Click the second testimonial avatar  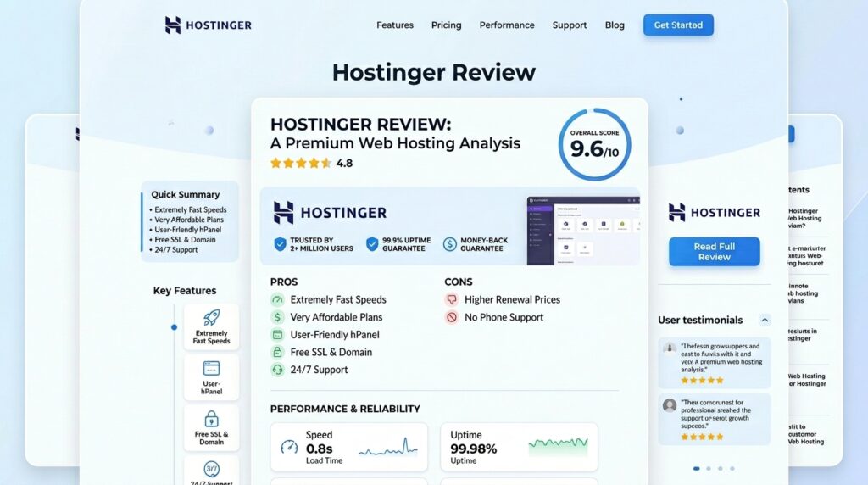click(x=670, y=405)
